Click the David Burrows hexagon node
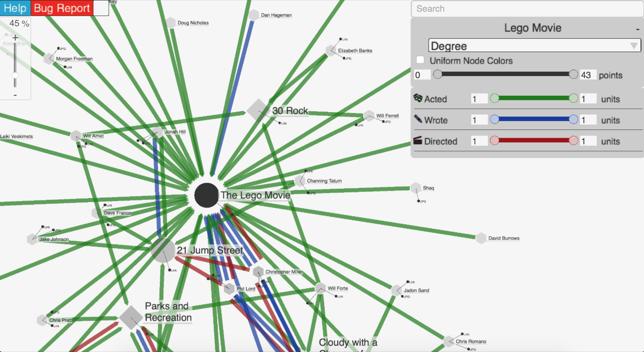The height and width of the screenshot is (352, 644). pos(481,238)
